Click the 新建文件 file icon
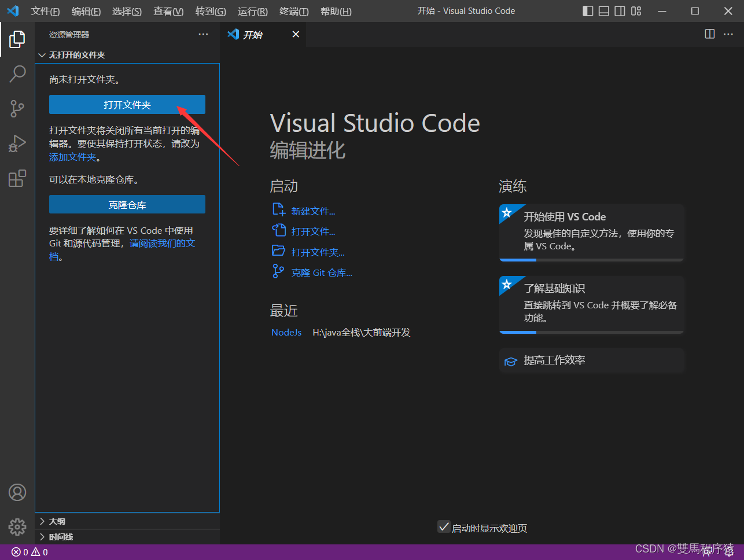Image resolution: width=744 pixels, height=560 pixels. tap(278, 209)
